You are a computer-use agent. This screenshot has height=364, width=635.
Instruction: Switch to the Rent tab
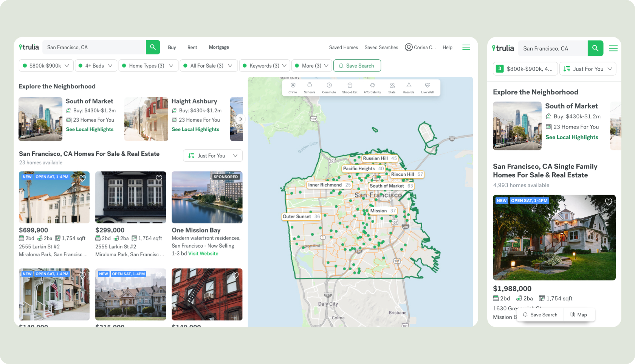(x=192, y=47)
